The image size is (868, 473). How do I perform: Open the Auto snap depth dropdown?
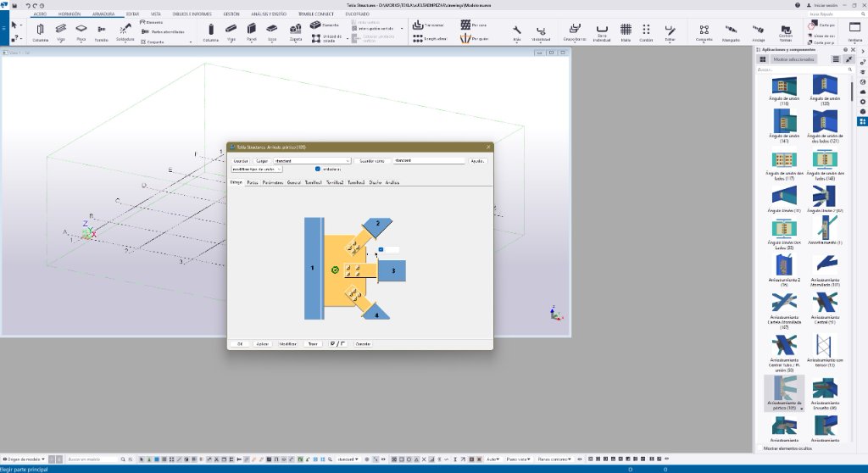pyautogui.click(x=492, y=459)
